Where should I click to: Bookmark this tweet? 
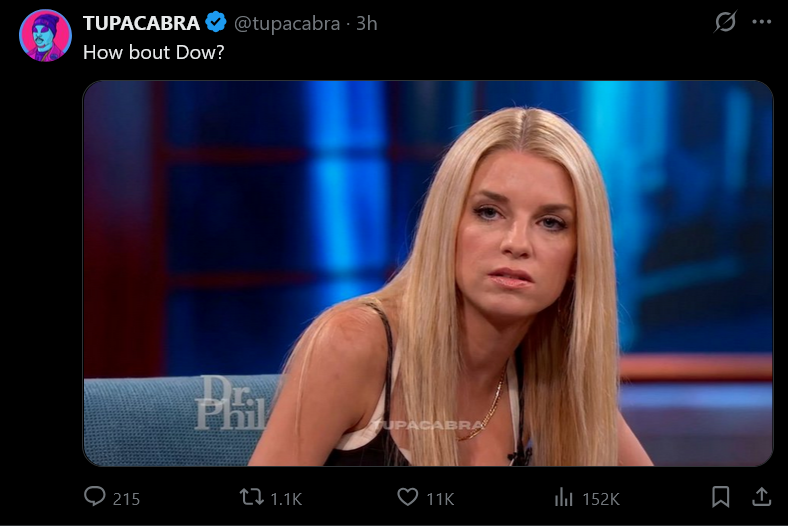721,497
